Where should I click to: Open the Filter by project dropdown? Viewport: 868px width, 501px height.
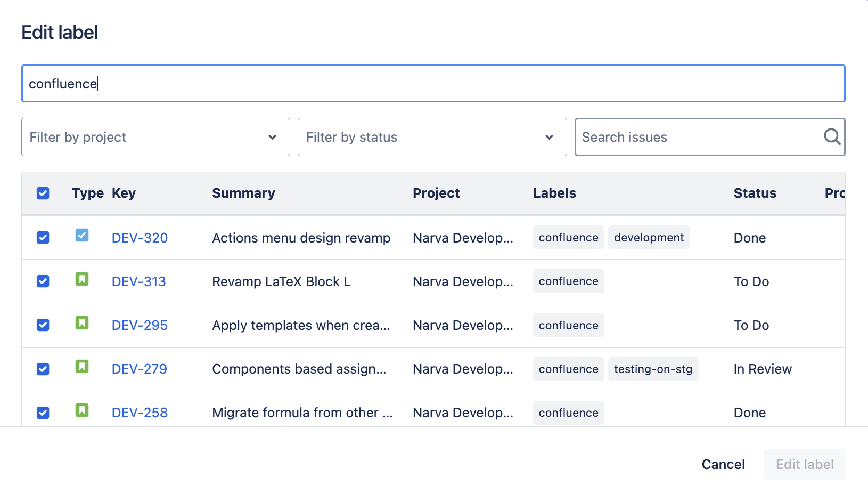click(x=155, y=137)
